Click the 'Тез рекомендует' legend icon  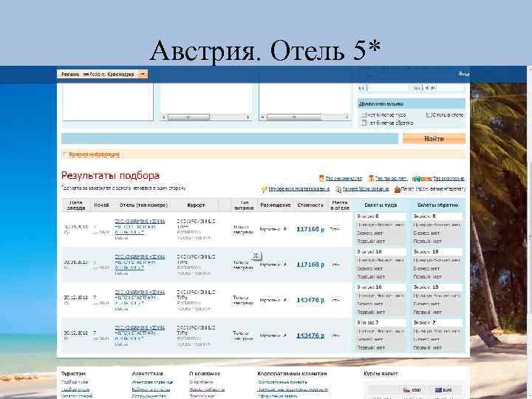click(x=321, y=178)
